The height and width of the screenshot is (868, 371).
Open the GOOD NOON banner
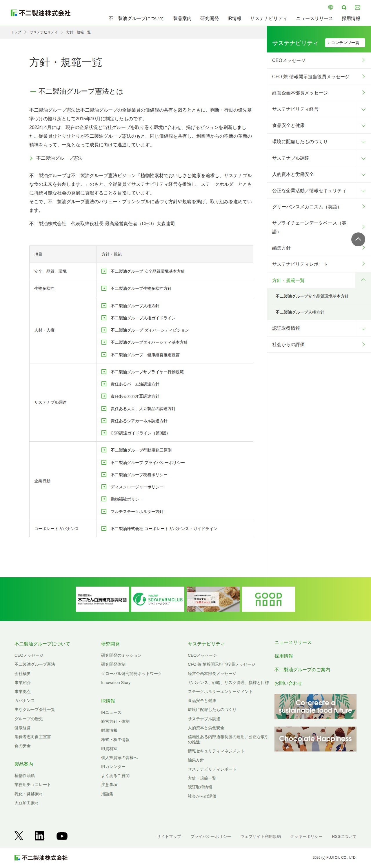point(268,599)
